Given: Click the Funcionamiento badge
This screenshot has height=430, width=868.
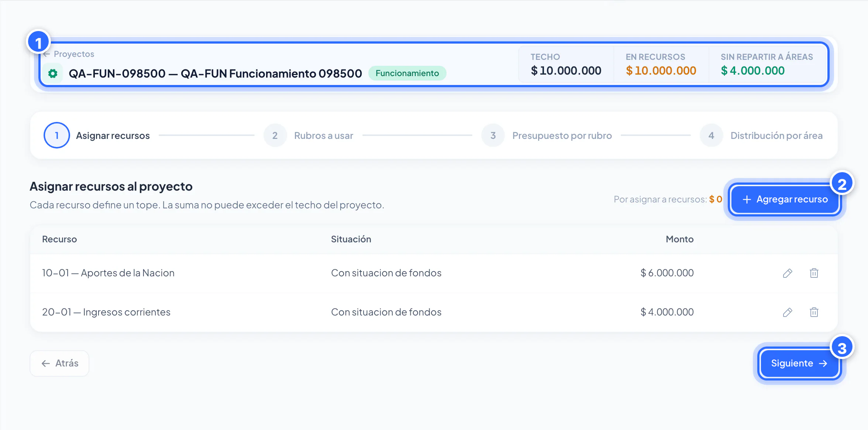Looking at the screenshot, I should pos(407,73).
